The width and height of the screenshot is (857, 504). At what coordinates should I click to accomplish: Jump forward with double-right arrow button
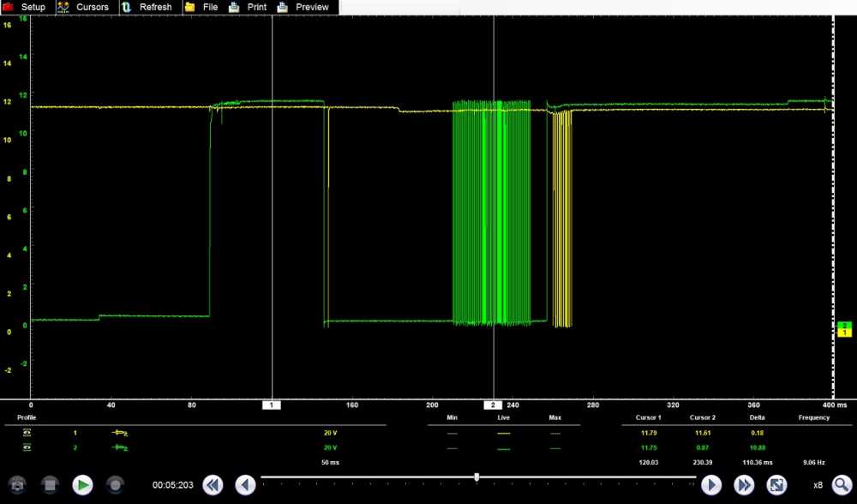[744, 485]
